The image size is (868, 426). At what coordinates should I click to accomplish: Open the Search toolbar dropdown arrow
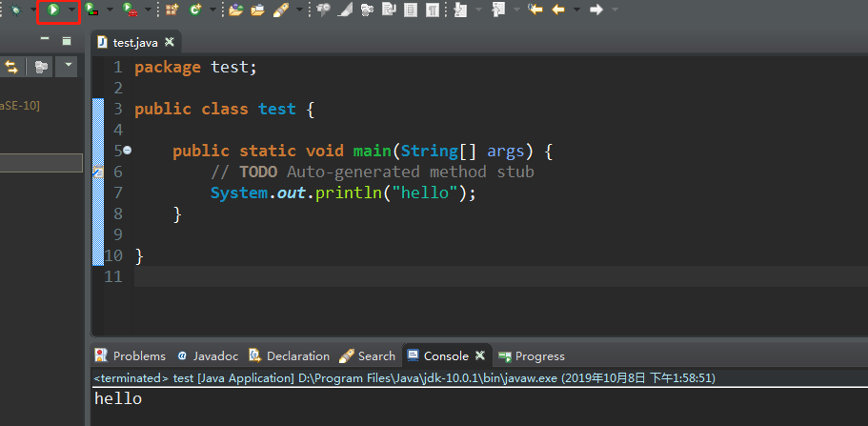(299, 10)
